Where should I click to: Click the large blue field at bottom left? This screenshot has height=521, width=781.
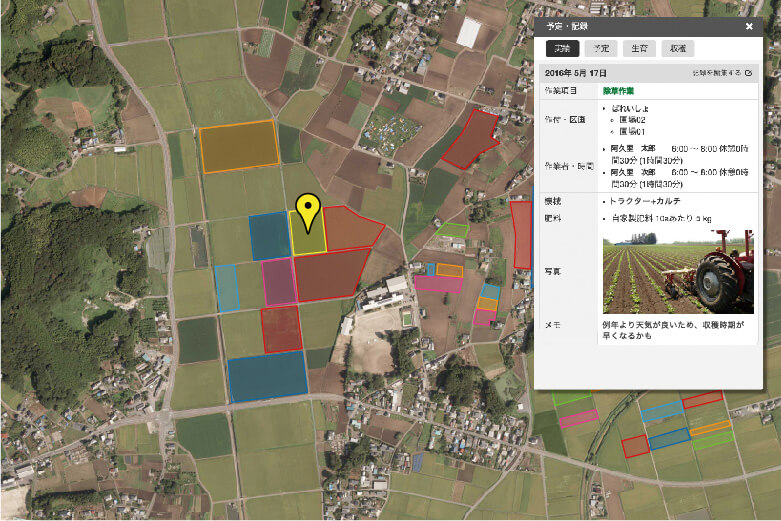tap(267, 376)
